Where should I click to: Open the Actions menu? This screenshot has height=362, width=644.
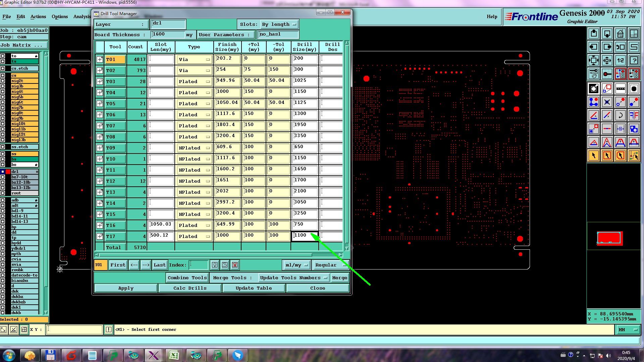click(x=38, y=16)
